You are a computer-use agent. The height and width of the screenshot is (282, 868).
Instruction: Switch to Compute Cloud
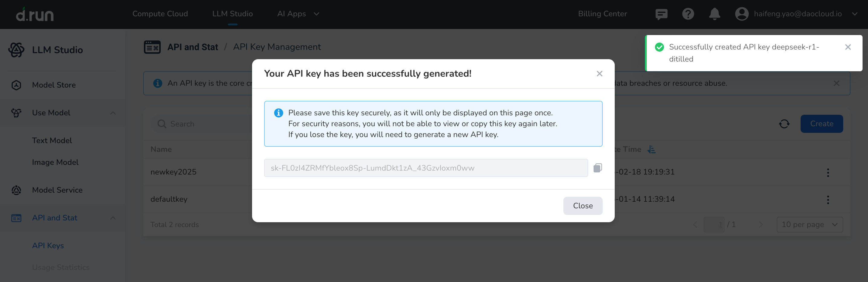(x=160, y=14)
